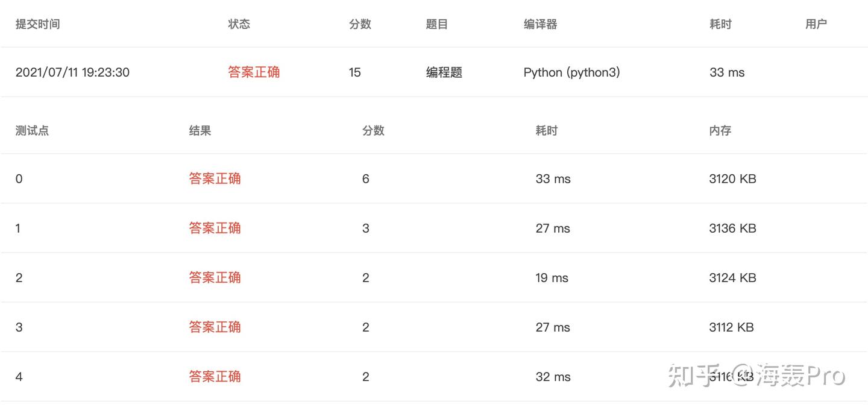Click 答案正确 result for test point 4
Viewport: 868px width, 410px height.
pos(215,376)
